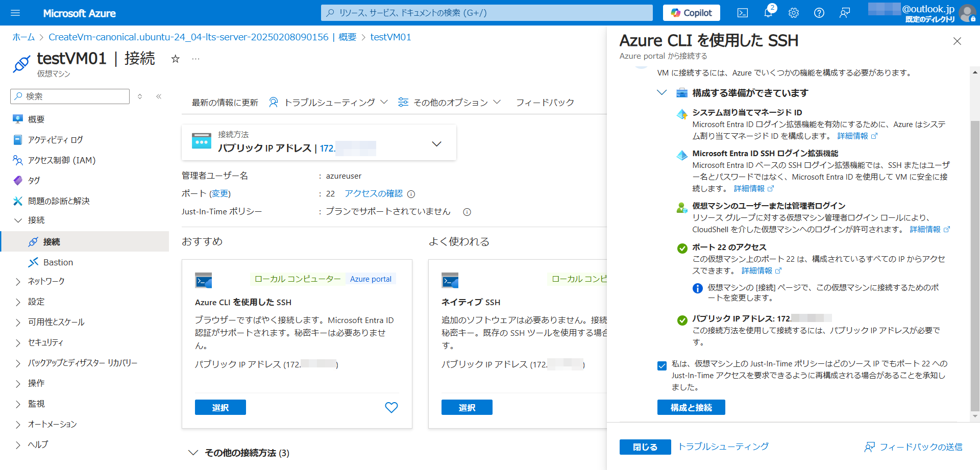Collapse the 構成する準備ができています section
980x470 pixels.
[x=662, y=93]
